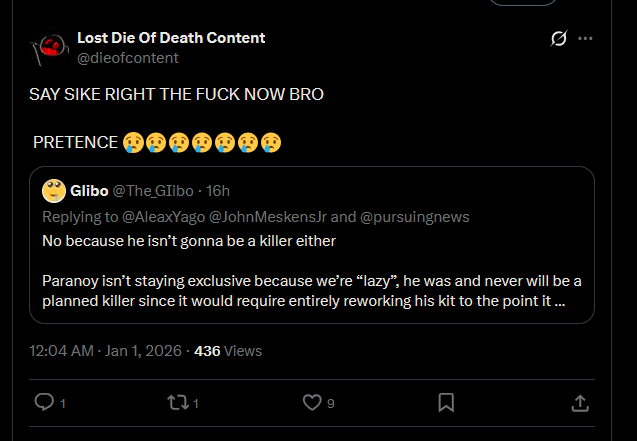This screenshot has width=637, height=441.
Task: Open Lost Die Of Death Content profile
Action: coord(171,38)
